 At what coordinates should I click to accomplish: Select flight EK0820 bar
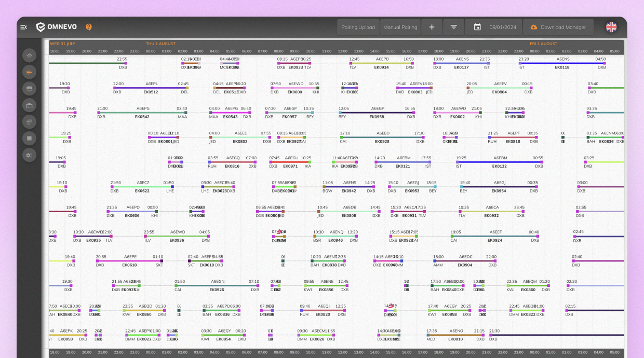323,310
